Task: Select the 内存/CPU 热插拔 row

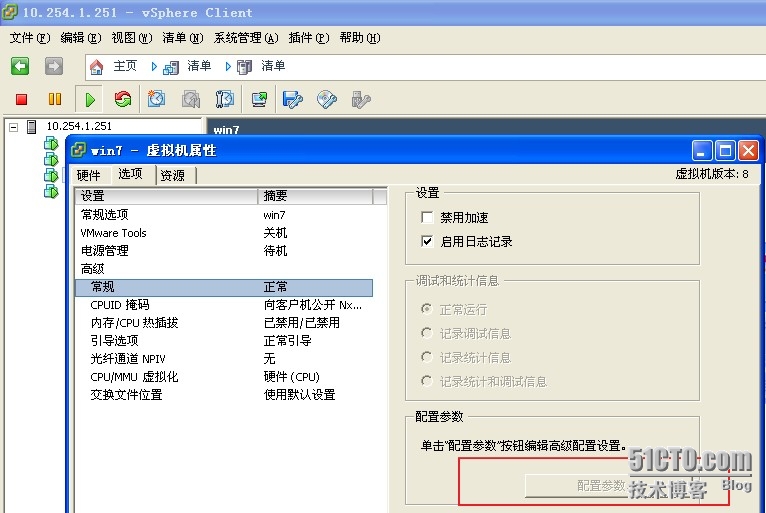Action: point(224,323)
